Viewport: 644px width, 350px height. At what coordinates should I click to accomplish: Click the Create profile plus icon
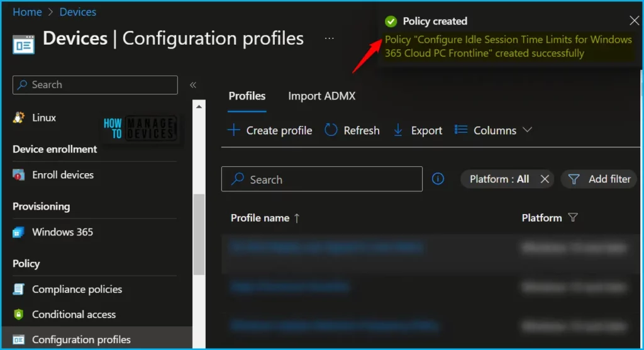tap(234, 130)
